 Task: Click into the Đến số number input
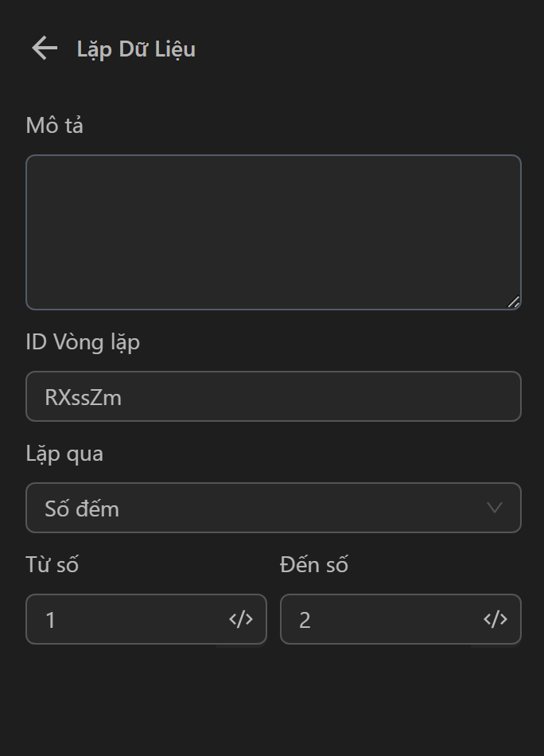tap(382, 619)
